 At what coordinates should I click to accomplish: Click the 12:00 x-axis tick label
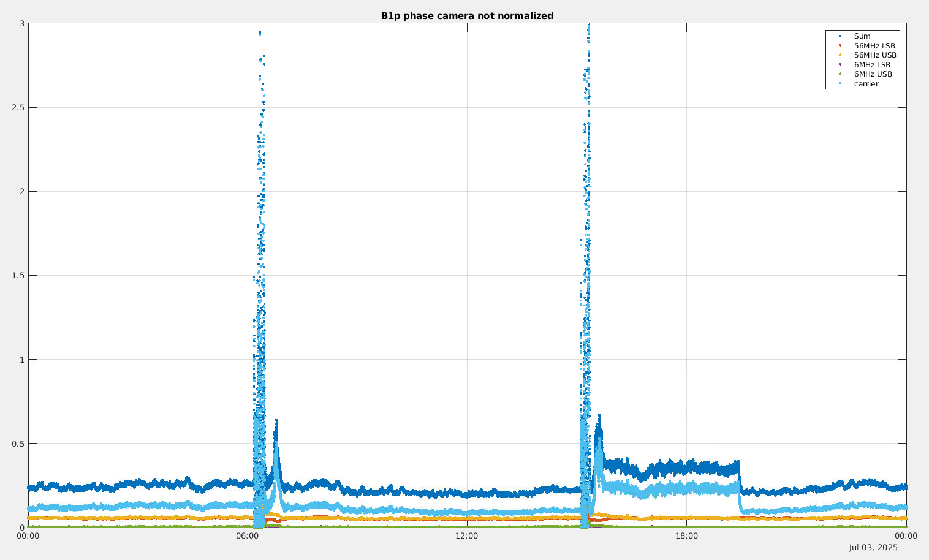[x=467, y=536]
